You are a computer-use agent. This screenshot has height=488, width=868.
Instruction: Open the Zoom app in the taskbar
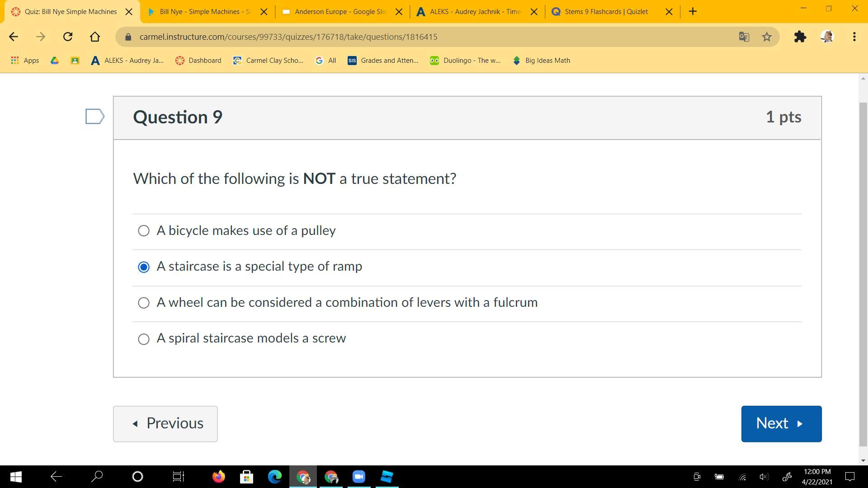pos(359,476)
